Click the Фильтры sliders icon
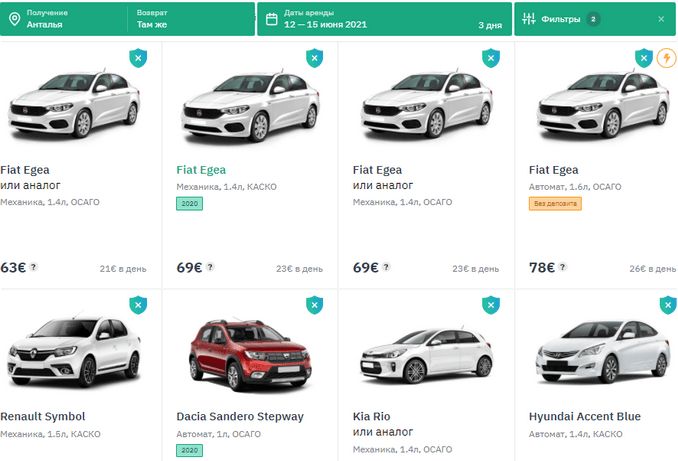Screen dimensions: 678x461 tap(528, 19)
